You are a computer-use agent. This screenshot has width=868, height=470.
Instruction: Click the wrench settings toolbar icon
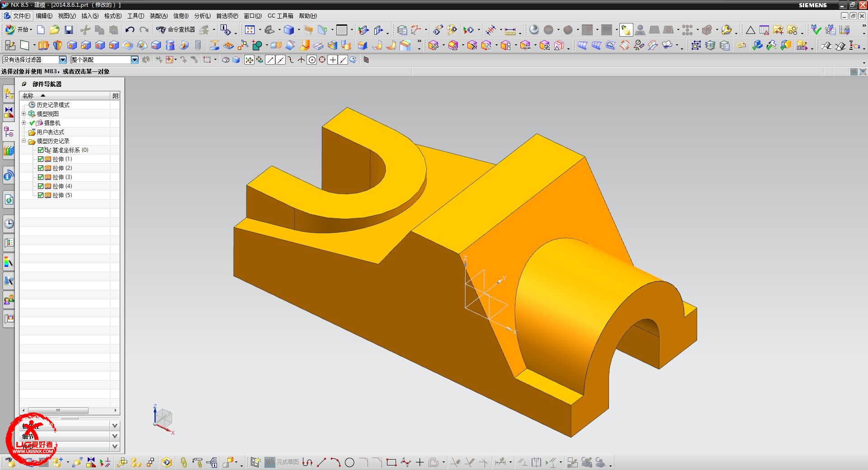coord(726,30)
